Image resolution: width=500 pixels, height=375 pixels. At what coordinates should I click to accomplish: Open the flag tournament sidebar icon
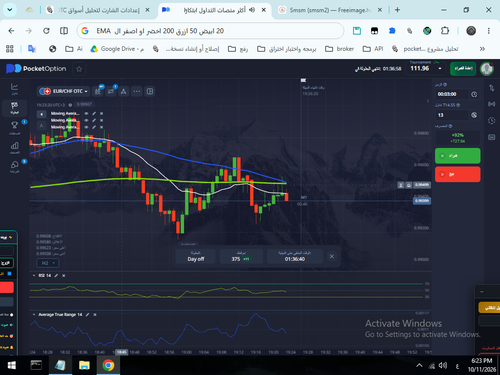pos(14,108)
